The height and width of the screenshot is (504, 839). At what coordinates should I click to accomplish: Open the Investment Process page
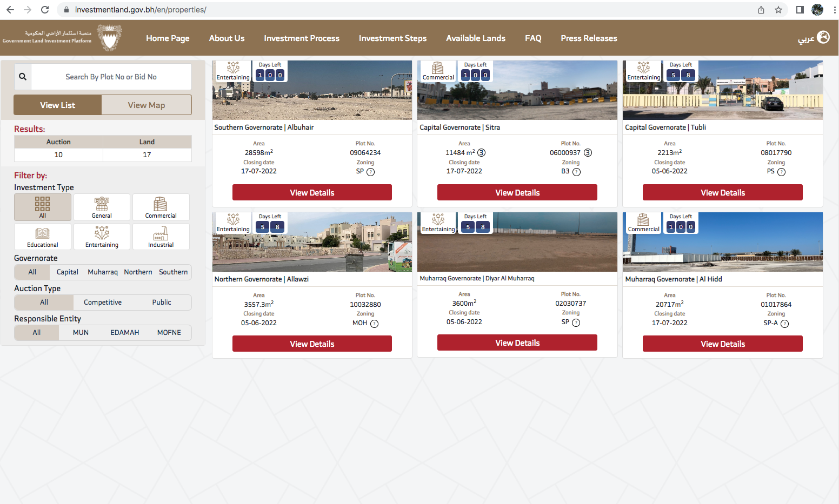(x=302, y=38)
